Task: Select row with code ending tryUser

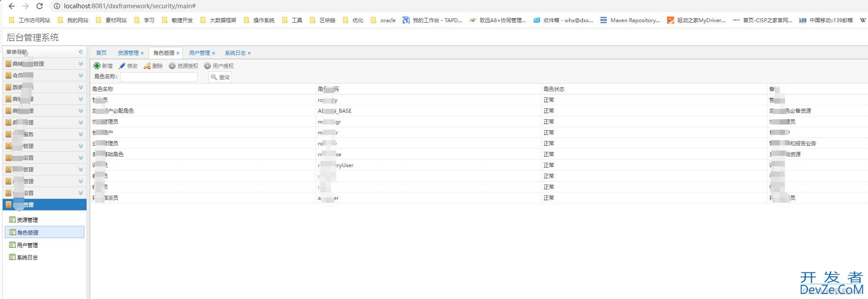Action: (x=479, y=165)
